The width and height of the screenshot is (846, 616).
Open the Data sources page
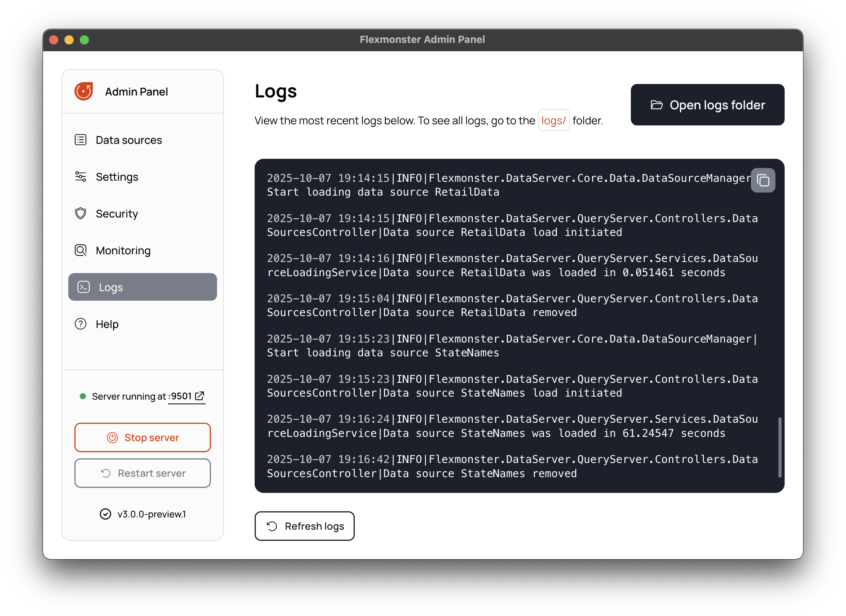(129, 140)
